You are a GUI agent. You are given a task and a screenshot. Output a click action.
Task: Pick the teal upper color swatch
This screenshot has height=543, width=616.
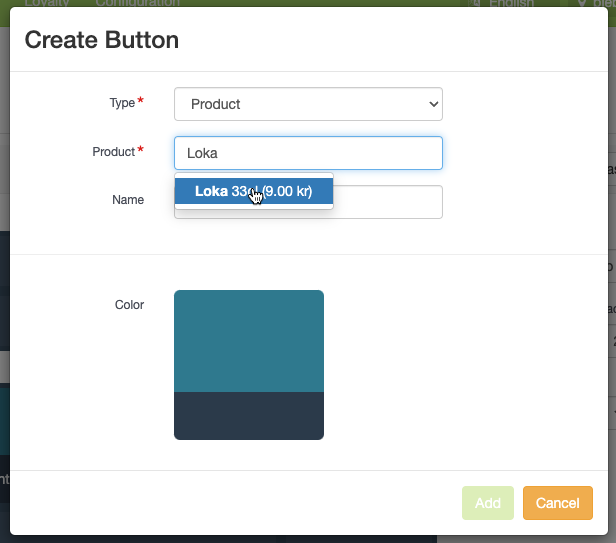[249, 341]
